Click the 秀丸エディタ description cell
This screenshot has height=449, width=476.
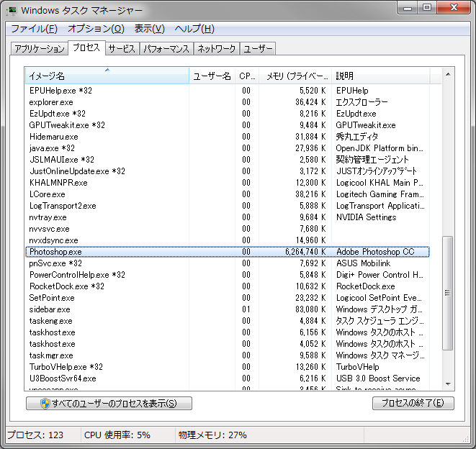click(x=357, y=137)
